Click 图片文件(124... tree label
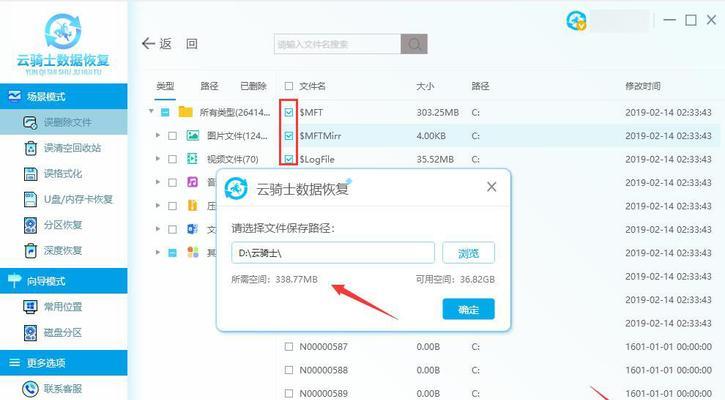 [x=237, y=136]
